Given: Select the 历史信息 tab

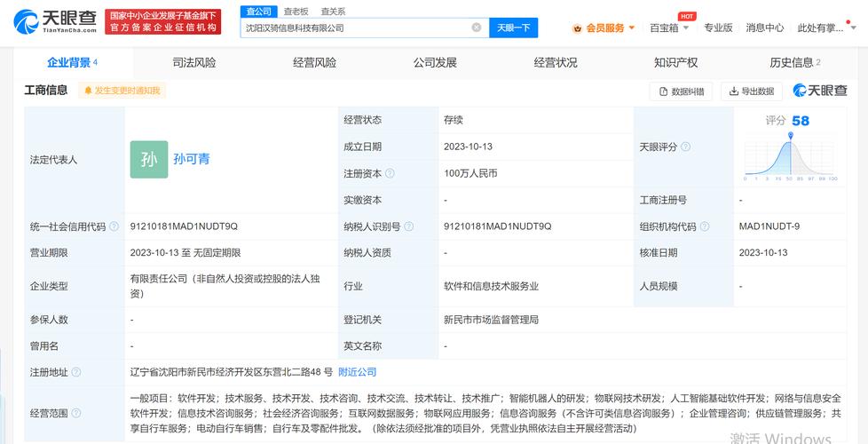Looking at the screenshot, I should tap(795, 62).
